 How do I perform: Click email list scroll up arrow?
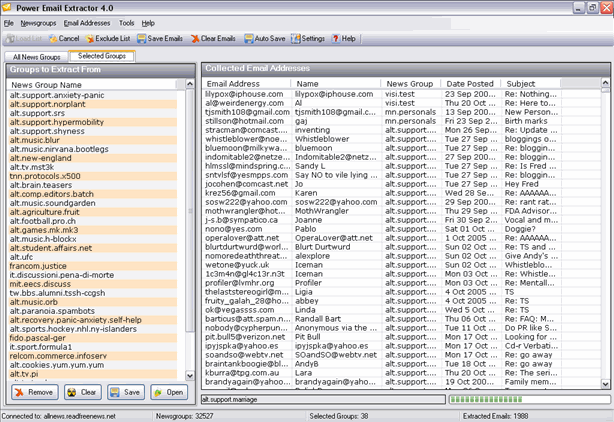(605, 83)
